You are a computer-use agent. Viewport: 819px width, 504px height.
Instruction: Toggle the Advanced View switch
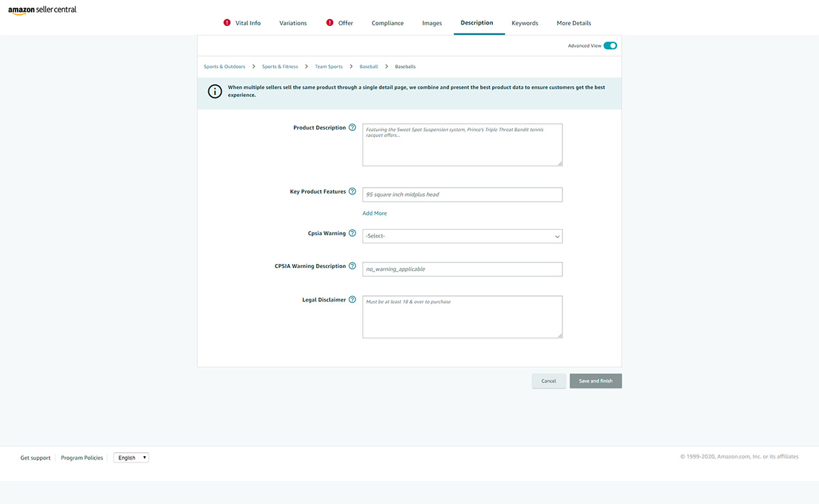(610, 46)
